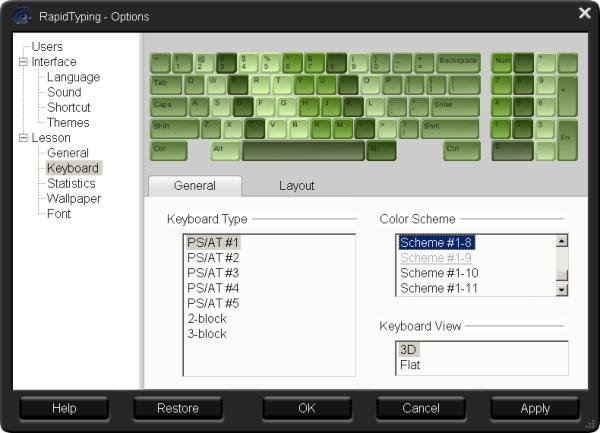
Task: Open Shortcut settings in the tree
Action: point(68,107)
